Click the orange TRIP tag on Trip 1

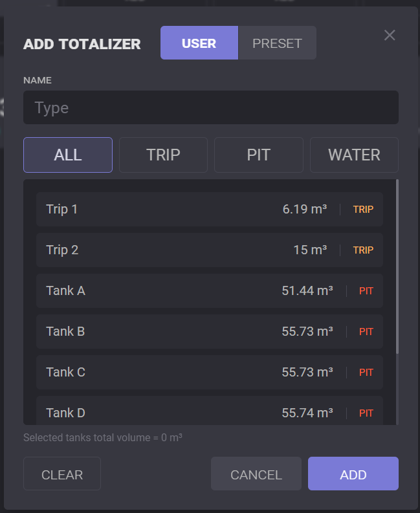click(x=363, y=210)
